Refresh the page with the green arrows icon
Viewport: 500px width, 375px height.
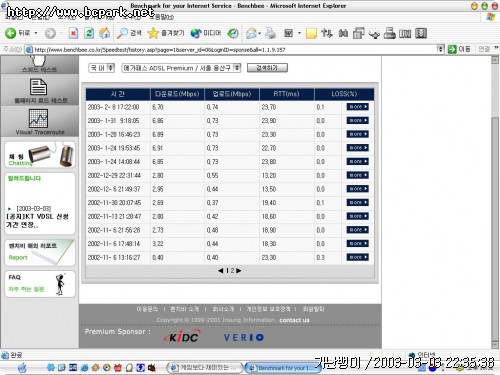[89, 33]
